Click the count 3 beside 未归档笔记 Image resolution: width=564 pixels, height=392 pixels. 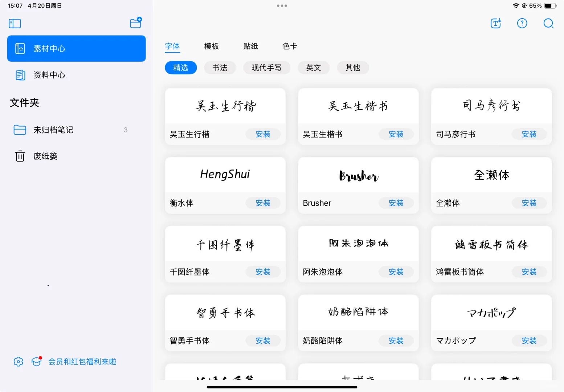point(126,130)
